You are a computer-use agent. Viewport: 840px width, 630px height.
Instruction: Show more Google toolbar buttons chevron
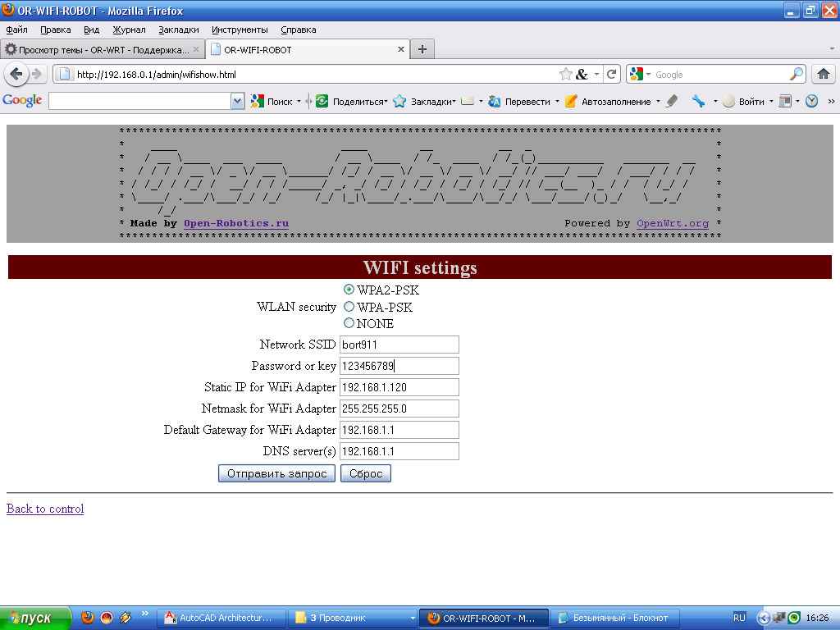(x=832, y=101)
